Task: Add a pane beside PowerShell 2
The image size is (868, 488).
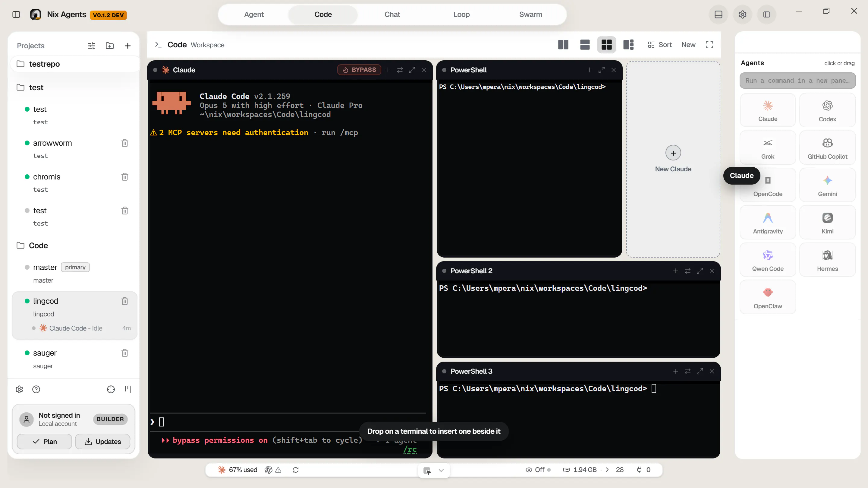Action: coord(676,271)
